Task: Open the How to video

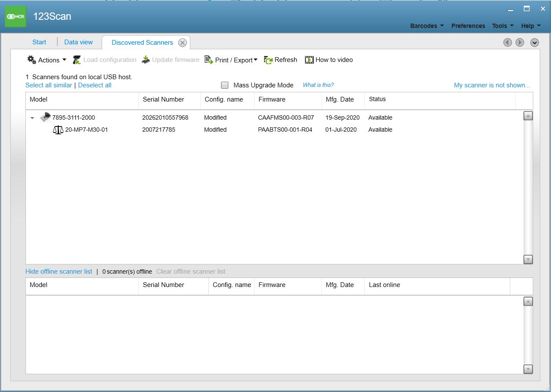Action: [x=309, y=60]
